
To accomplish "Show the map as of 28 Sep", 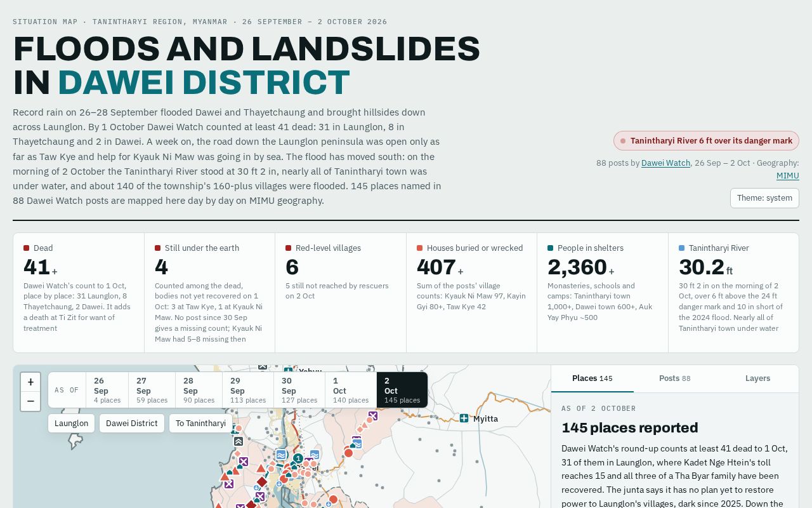I will point(199,390).
